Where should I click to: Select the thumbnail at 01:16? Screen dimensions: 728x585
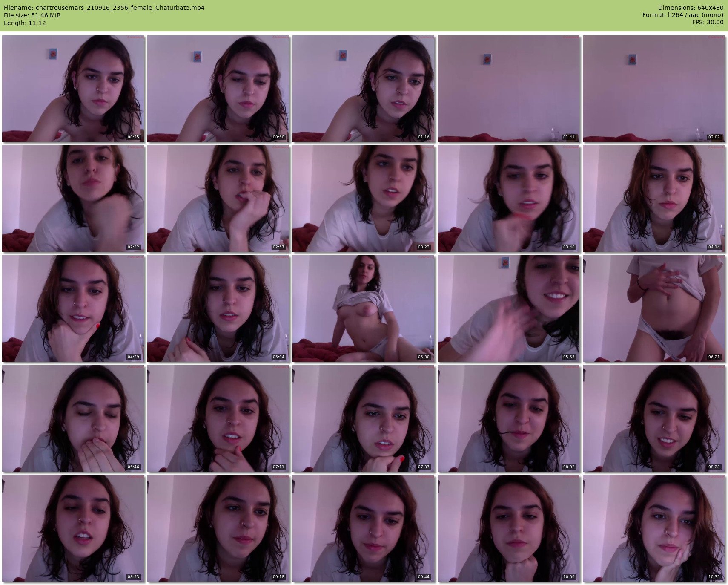(x=364, y=89)
